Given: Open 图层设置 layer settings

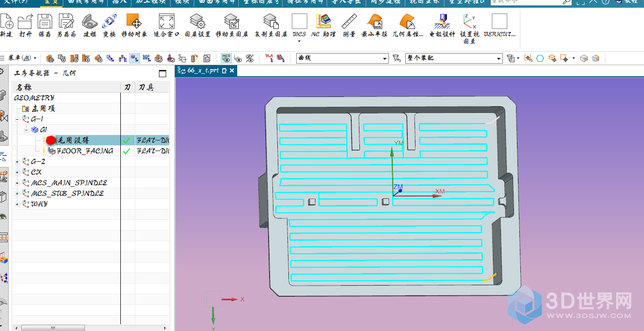Looking at the screenshot, I should point(197,22).
